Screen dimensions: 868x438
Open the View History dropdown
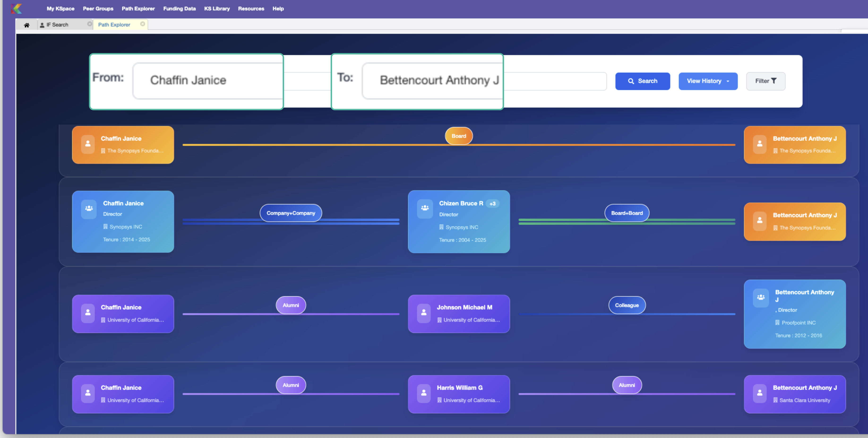pyautogui.click(x=708, y=81)
